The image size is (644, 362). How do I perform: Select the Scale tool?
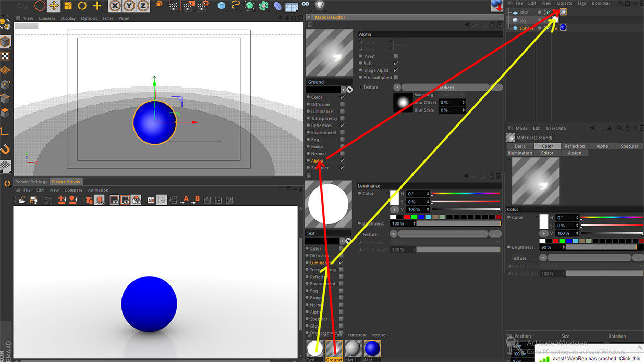tap(68, 6)
